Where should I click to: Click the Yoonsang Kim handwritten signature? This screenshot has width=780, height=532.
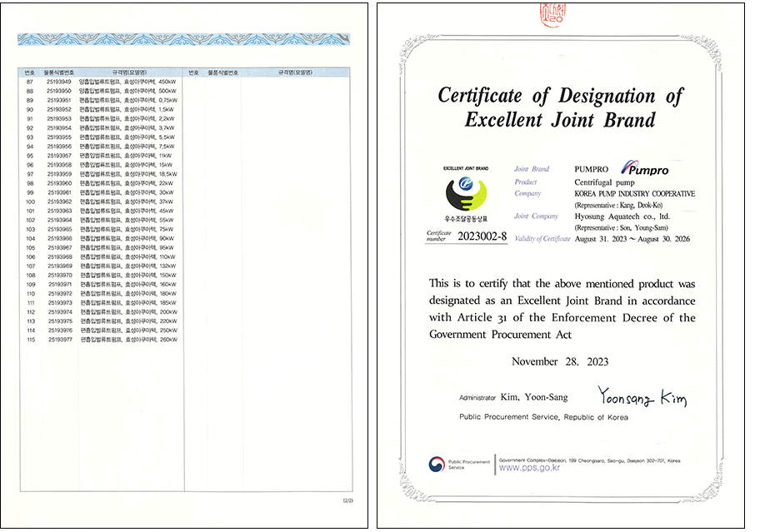pos(642,397)
